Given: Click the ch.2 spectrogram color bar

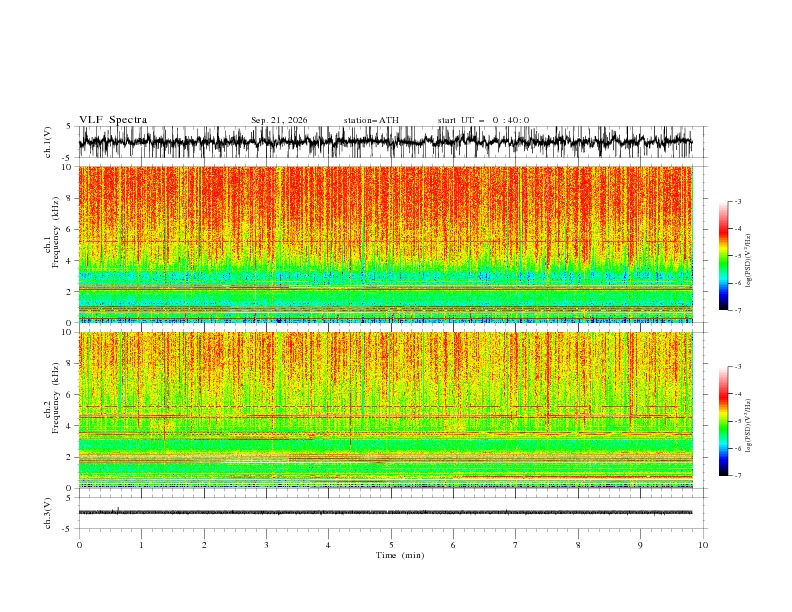Looking at the screenshot, I should pos(723,421).
